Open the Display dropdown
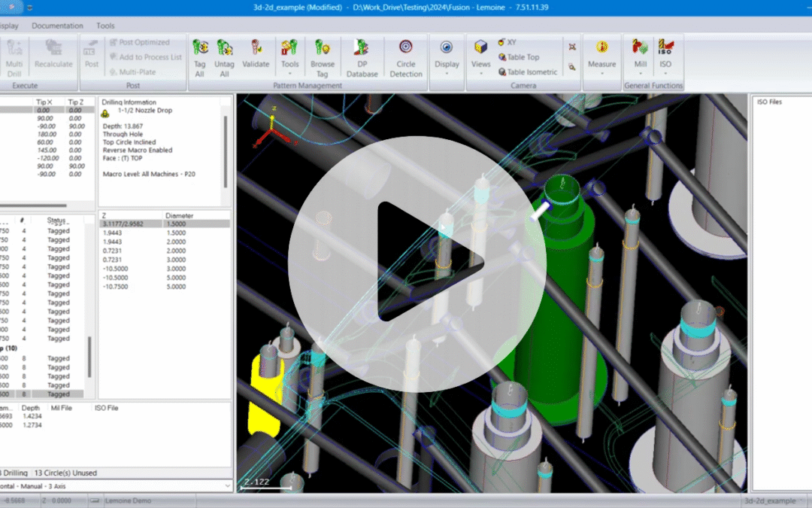812x508 pixels. [x=447, y=57]
